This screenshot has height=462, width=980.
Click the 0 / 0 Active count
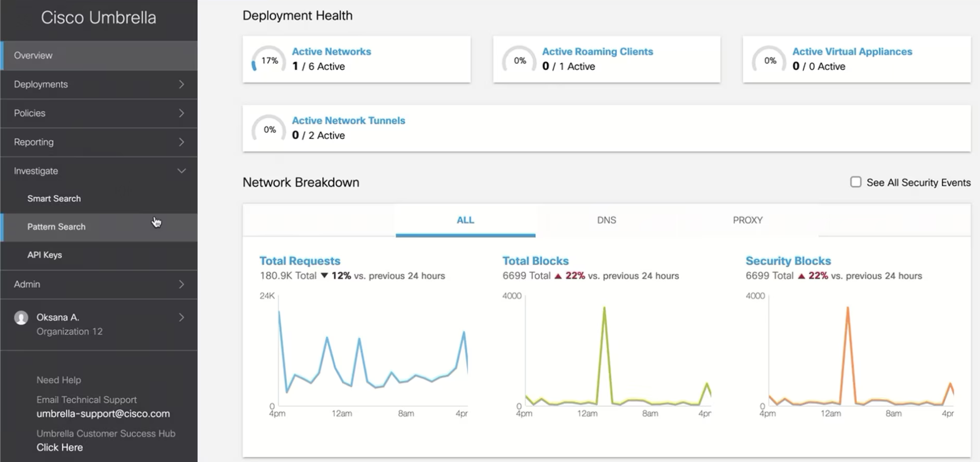(x=819, y=66)
